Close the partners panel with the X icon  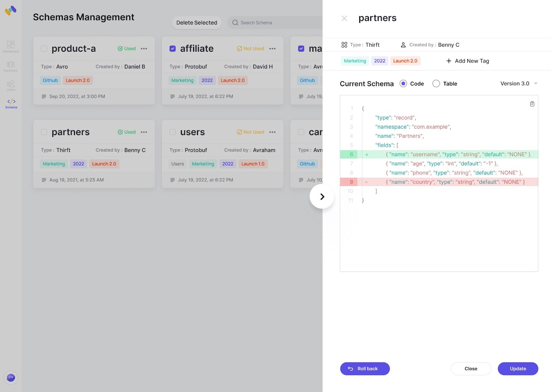click(x=344, y=19)
